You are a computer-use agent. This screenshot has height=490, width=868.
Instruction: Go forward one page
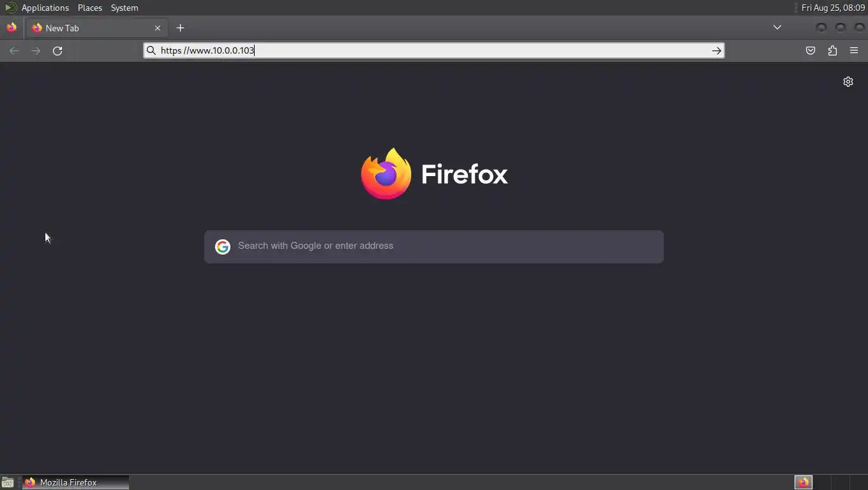(x=36, y=51)
